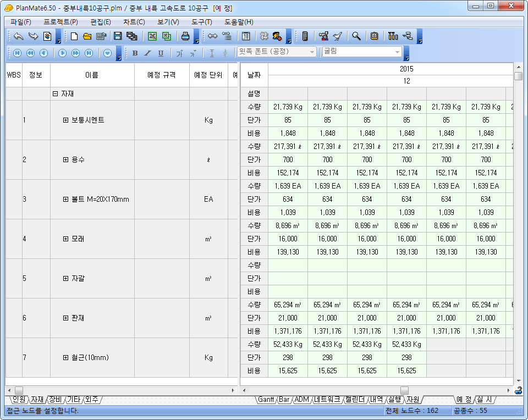Click the vertical scrollbar down arrow
Screen dimensions: 528x420
click(518, 380)
